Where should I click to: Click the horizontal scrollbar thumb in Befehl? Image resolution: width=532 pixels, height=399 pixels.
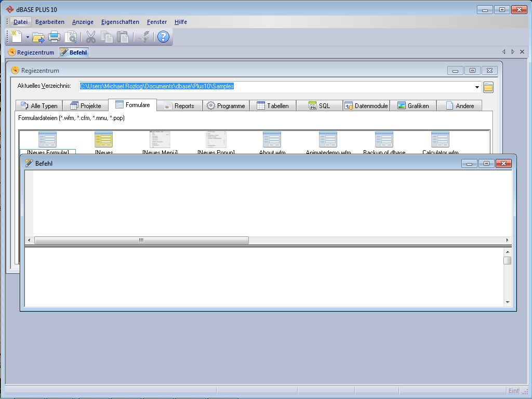[x=141, y=240]
